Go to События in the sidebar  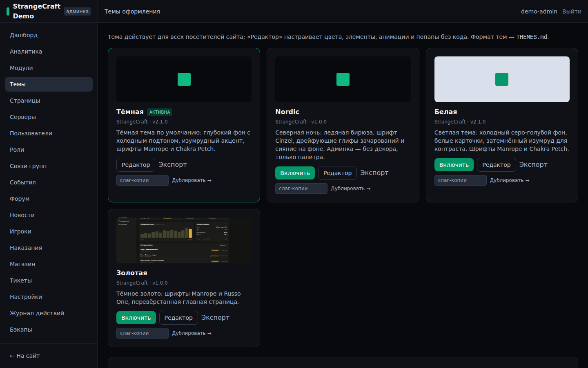click(49, 182)
